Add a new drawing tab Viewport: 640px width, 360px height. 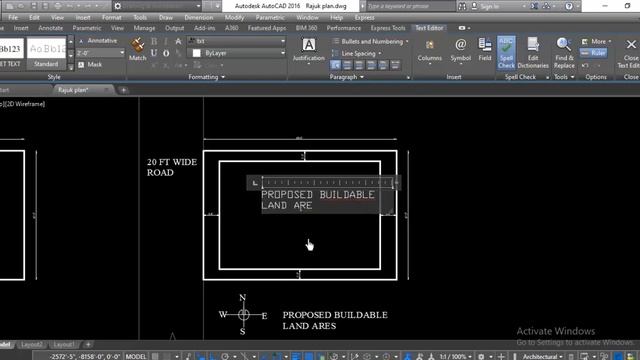(123, 90)
